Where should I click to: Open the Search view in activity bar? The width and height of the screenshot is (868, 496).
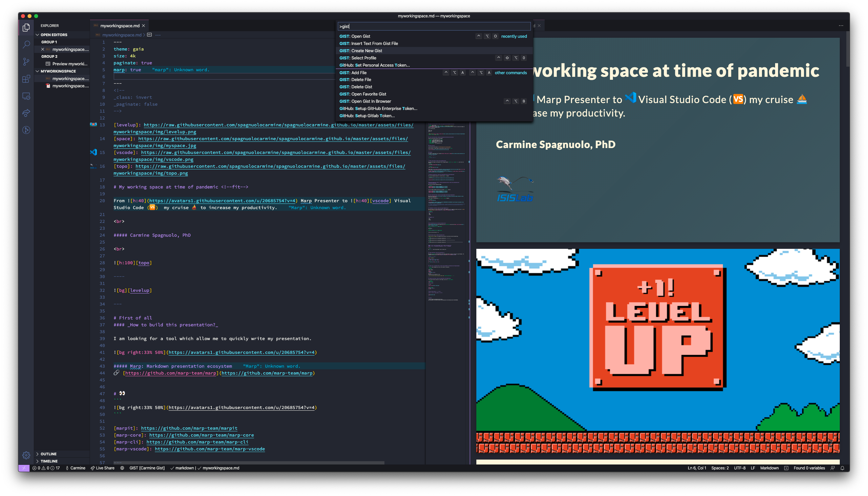[x=26, y=45]
